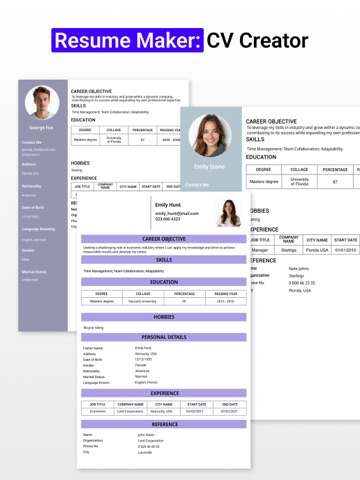Click the email 'emily_hunt@jmail.com'
This screenshot has width=360, height=480.
click(177, 213)
